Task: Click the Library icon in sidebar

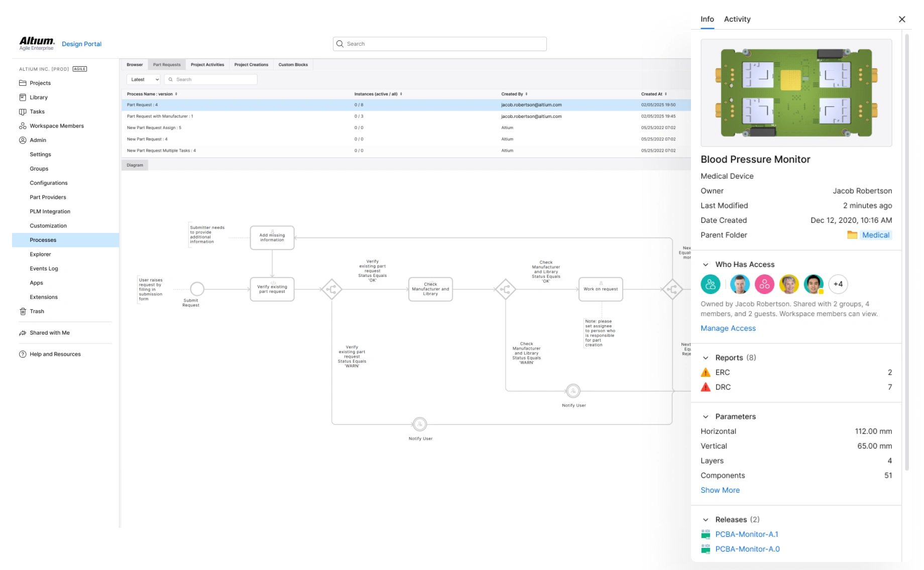Action: 23,97
